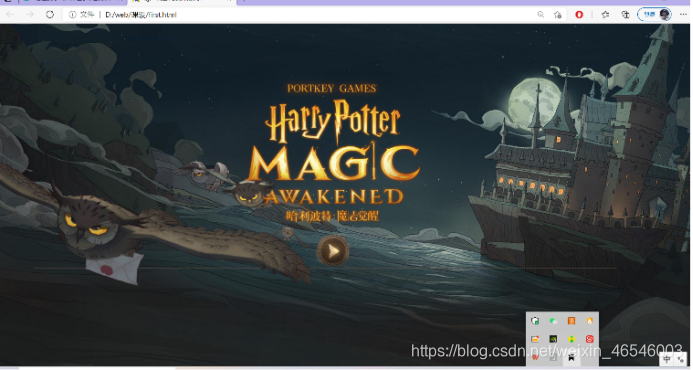Open the Collections icon in toolbar

[x=625, y=15]
